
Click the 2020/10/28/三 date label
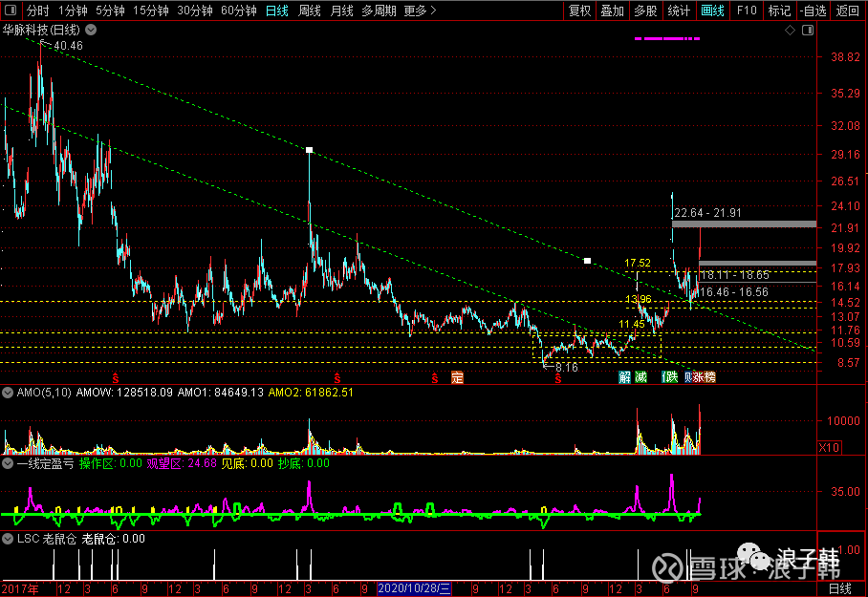pyautogui.click(x=414, y=588)
